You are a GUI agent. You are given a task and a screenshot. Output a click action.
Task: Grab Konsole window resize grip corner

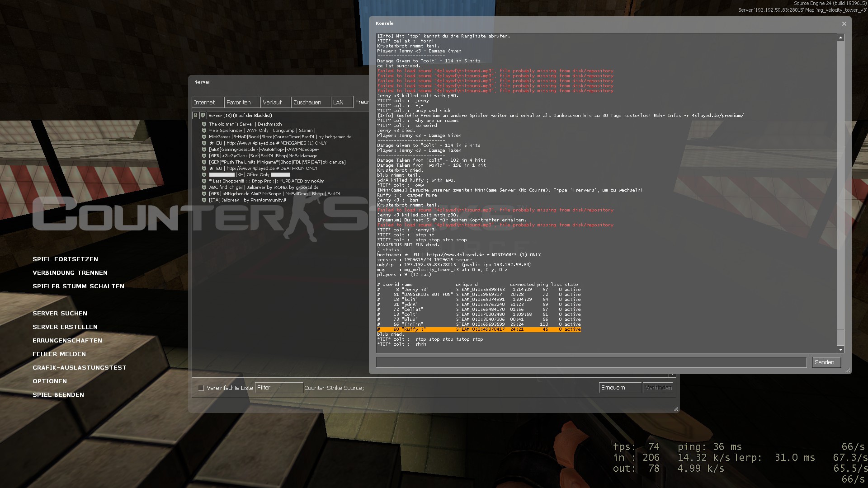coord(847,370)
